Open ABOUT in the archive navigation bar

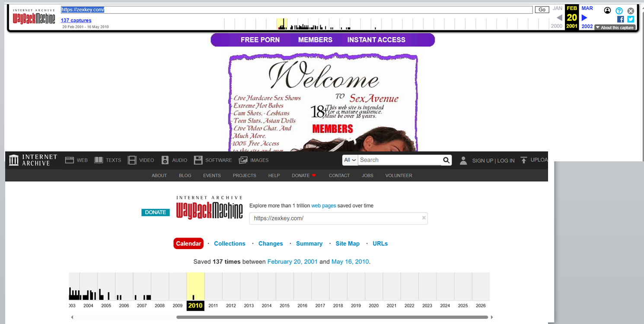click(x=159, y=176)
